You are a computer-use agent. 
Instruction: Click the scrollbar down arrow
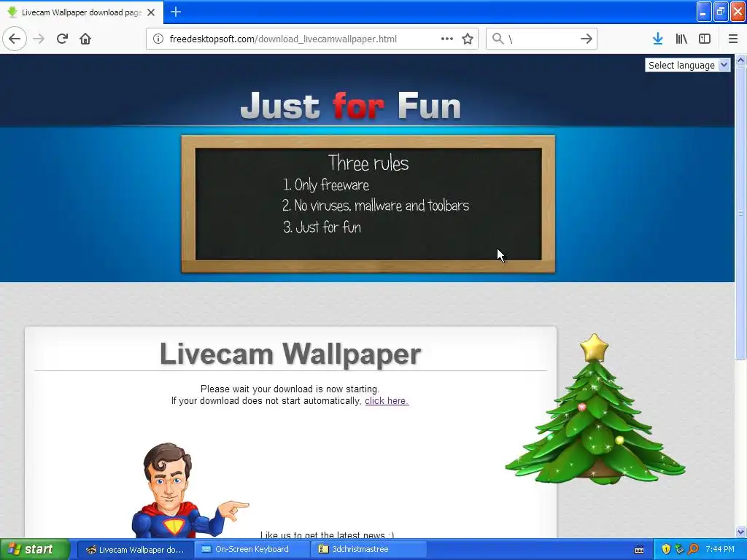pyautogui.click(x=740, y=532)
